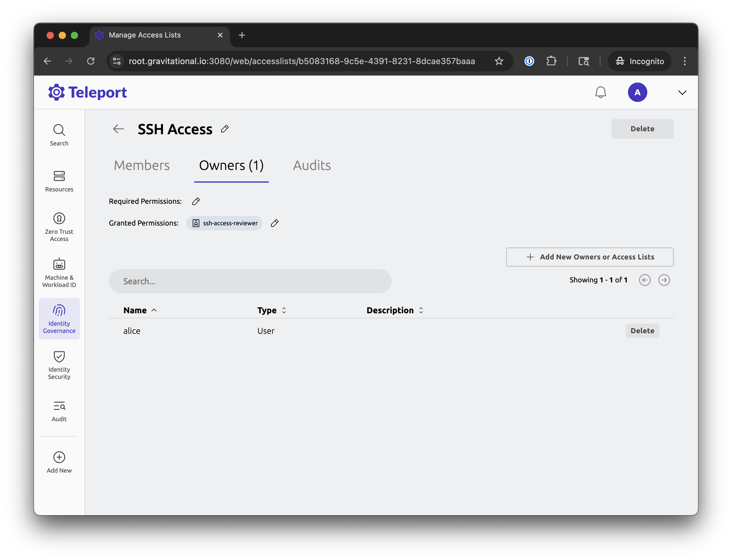The image size is (732, 560).
Task: Sort owners by Description column
Action: pyautogui.click(x=421, y=310)
